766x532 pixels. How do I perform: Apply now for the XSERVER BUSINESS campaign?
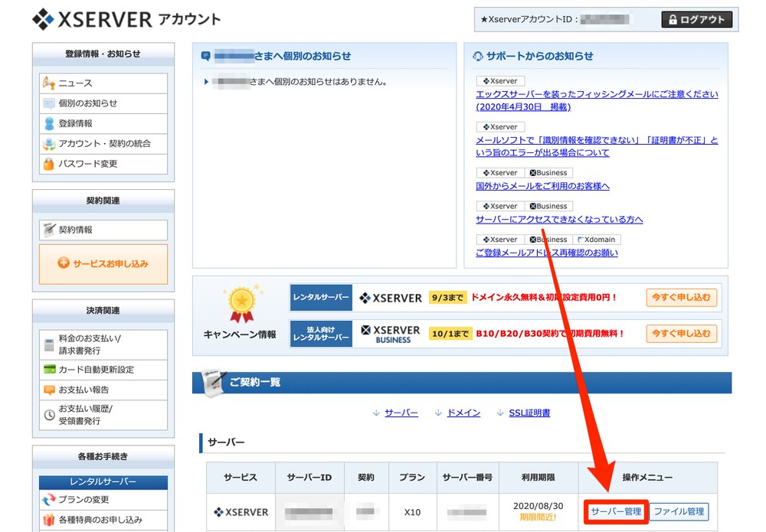tap(681, 333)
